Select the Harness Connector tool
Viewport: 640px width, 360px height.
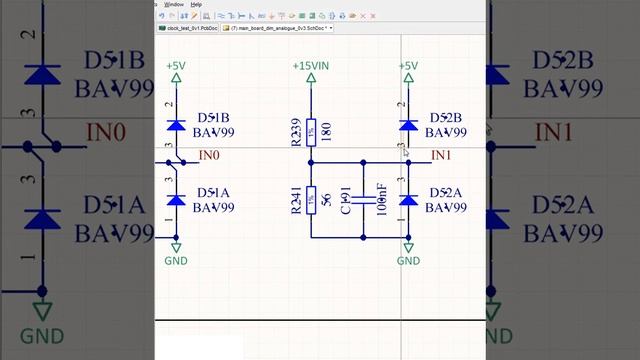[x=332, y=16]
